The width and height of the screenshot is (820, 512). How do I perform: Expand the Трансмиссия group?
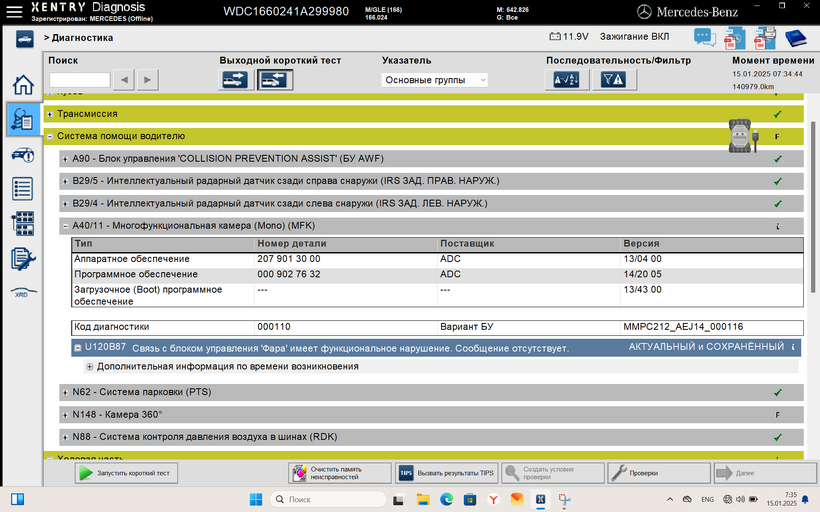pyautogui.click(x=50, y=114)
